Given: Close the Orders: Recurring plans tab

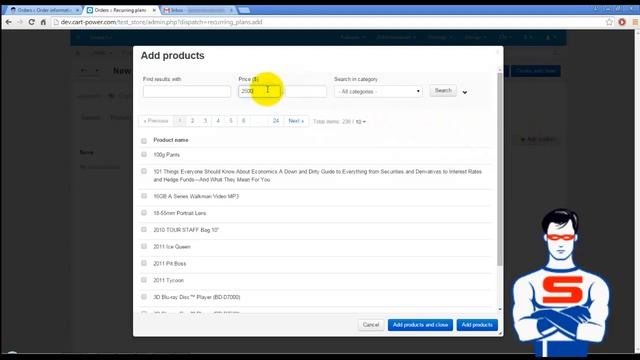Looking at the screenshot, I should (154, 10).
